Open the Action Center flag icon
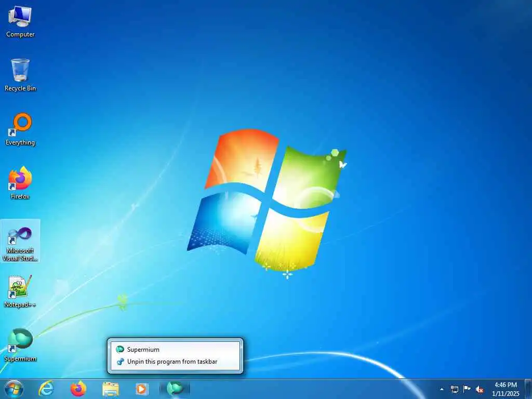Viewport: 532px width, 399px height. tap(467, 389)
